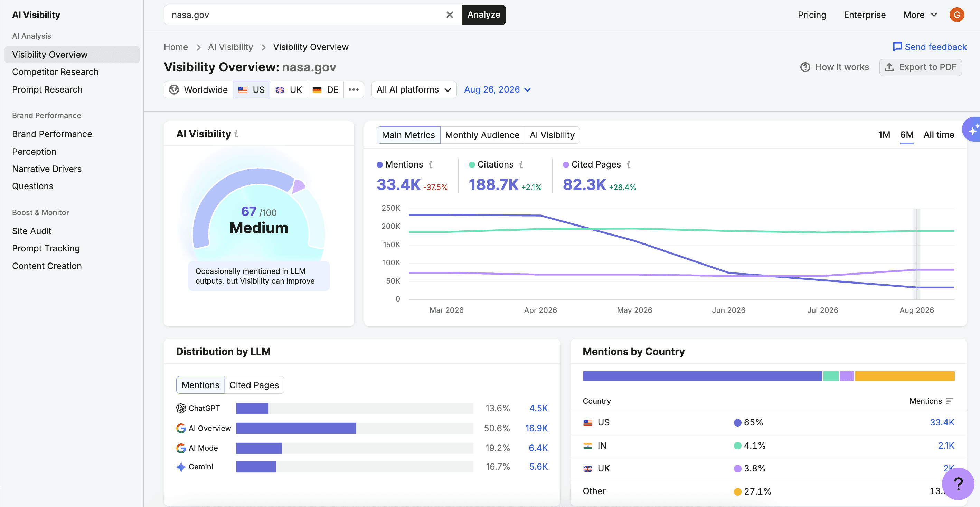The height and width of the screenshot is (507, 980).
Task: Show AI Visibility info tooltip icon
Action: click(236, 134)
